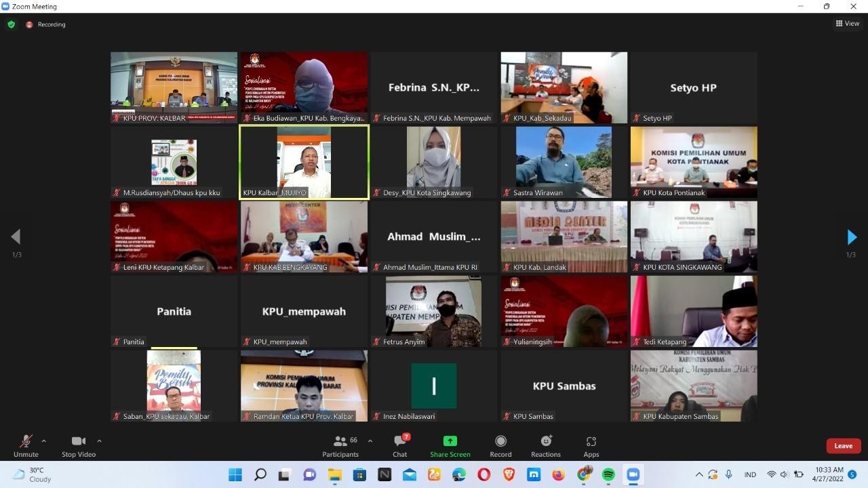
Task: Open Spotify from the taskbar
Action: [608, 474]
